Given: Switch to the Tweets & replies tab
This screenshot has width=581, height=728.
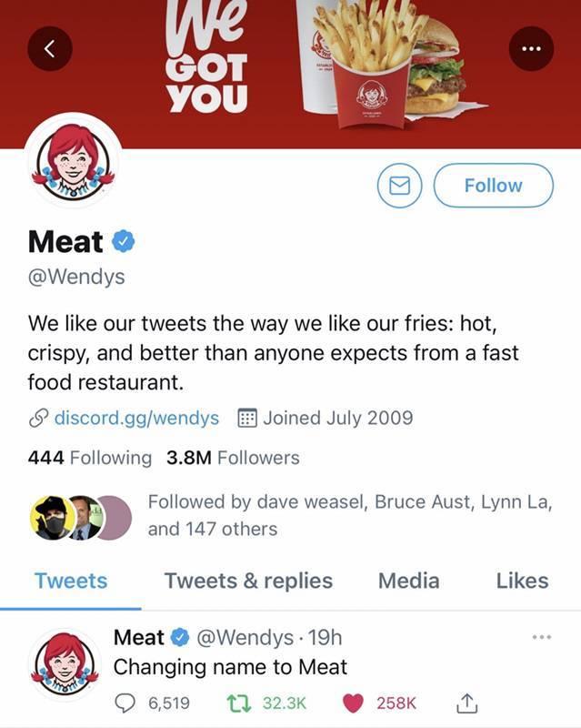Looking at the screenshot, I should 248,581.
